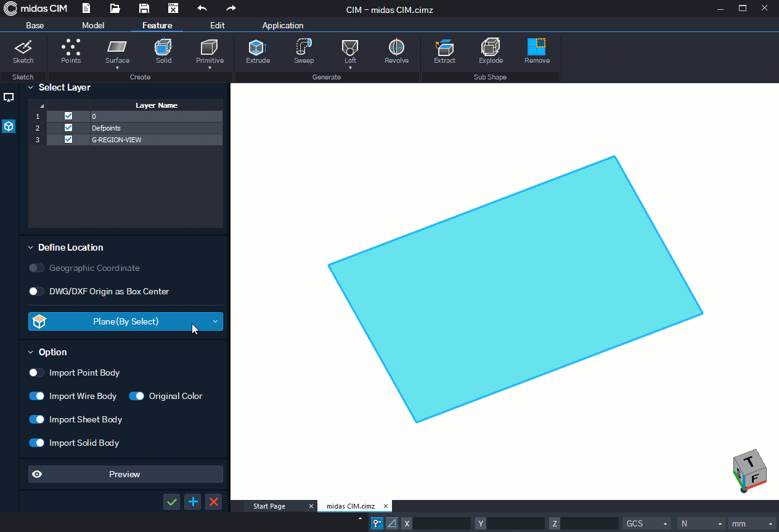Open a file with folder icon
This screenshot has height=532, width=779.
[x=115, y=9]
